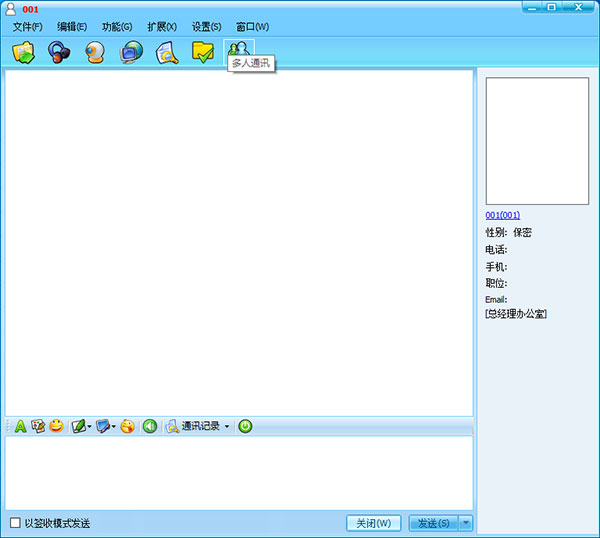
Task: Click the send file folder icon
Action: pyautogui.click(x=23, y=52)
